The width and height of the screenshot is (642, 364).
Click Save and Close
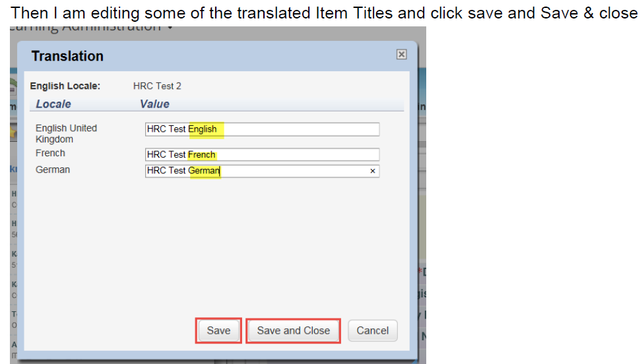click(293, 330)
